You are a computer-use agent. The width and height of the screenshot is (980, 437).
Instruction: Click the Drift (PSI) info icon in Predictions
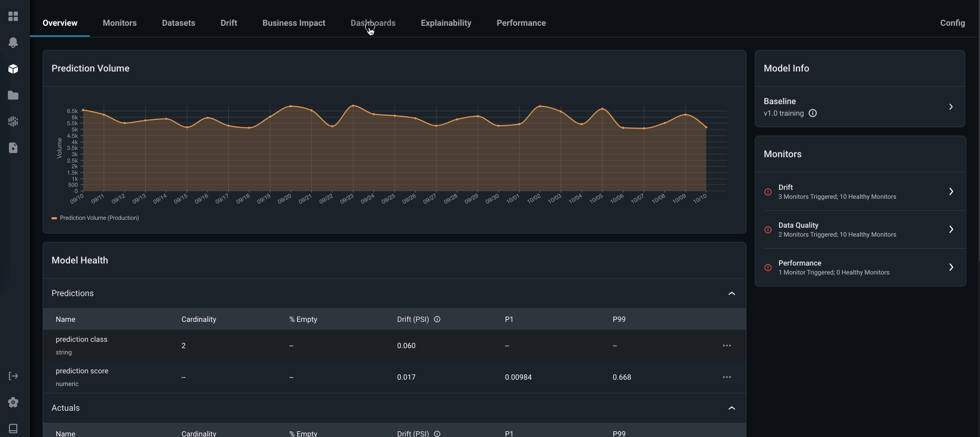[x=437, y=319]
